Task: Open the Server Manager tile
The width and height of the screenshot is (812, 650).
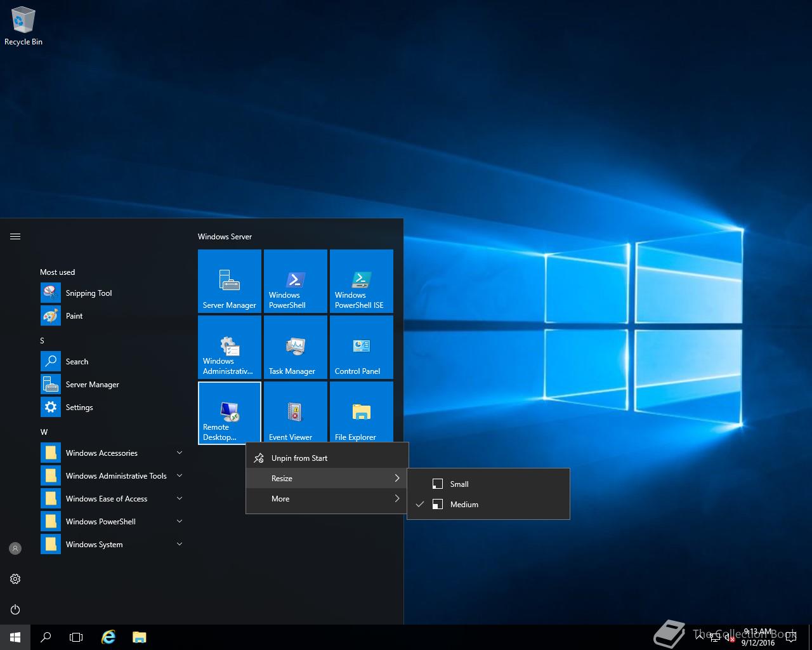Action: pos(230,281)
